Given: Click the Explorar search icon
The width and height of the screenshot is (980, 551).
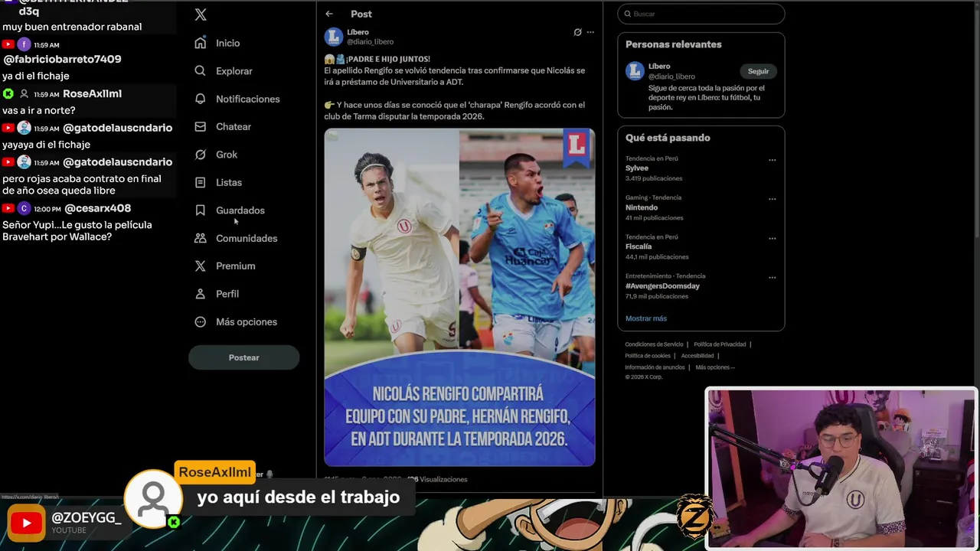Looking at the screenshot, I should (x=201, y=70).
